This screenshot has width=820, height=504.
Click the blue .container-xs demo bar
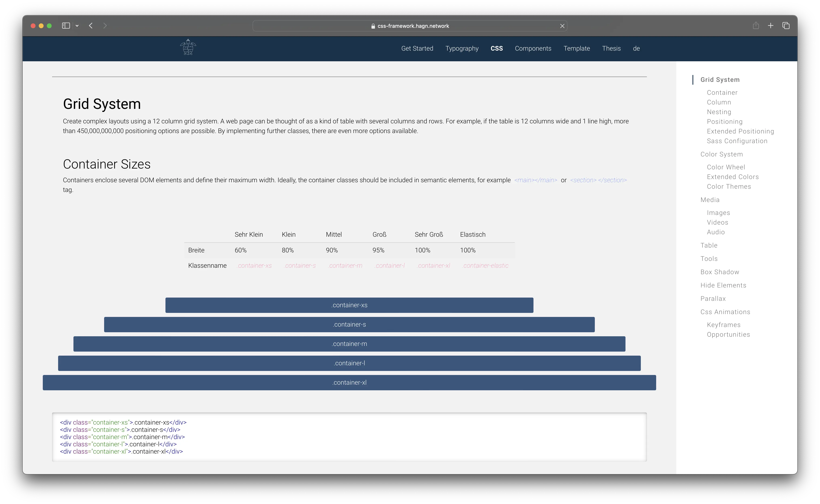coord(349,305)
